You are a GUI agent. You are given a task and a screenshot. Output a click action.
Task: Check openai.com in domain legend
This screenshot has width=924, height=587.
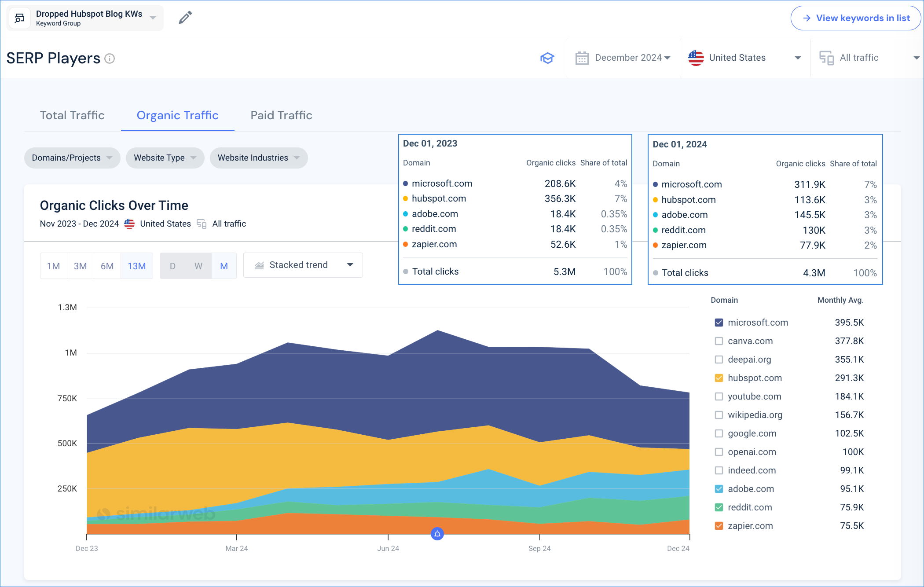(x=719, y=452)
